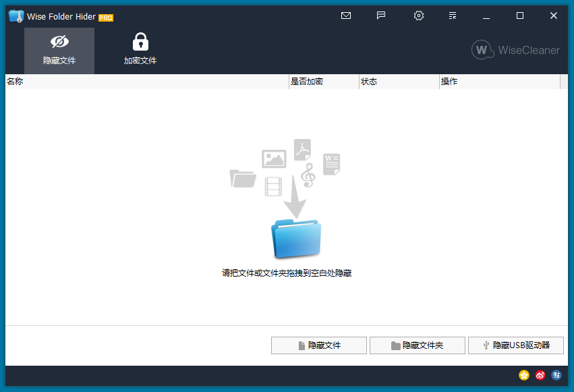The image size is (574, 392).
Task: Click the feedback chat bubble icon
Action: coord(381,16)
